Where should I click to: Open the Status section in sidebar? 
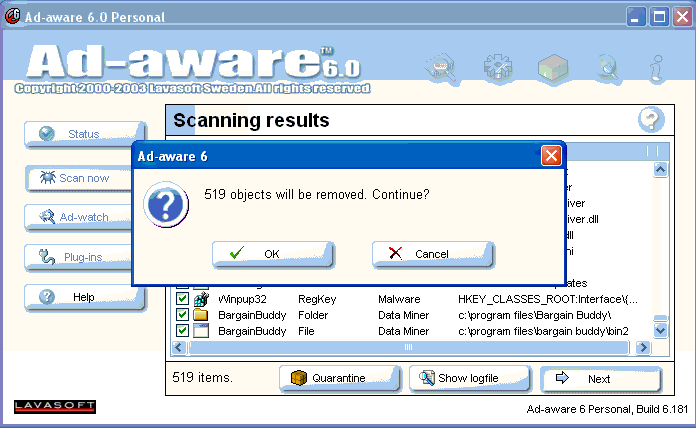84,134
